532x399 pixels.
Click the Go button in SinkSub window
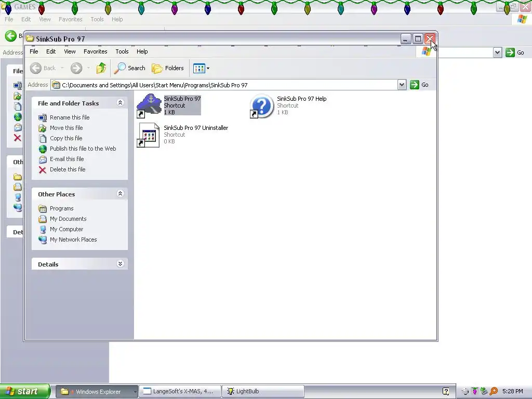pyautogui.click(x=419, y=85)
